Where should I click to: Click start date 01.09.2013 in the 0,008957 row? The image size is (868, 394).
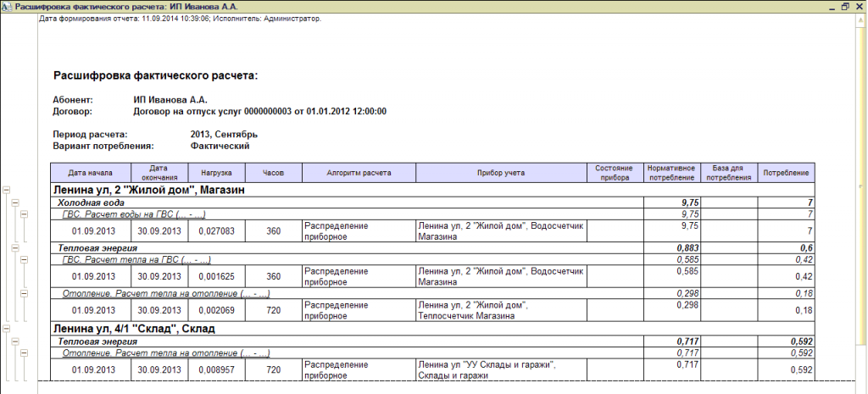pyautogui.click(x=91, y=369)
